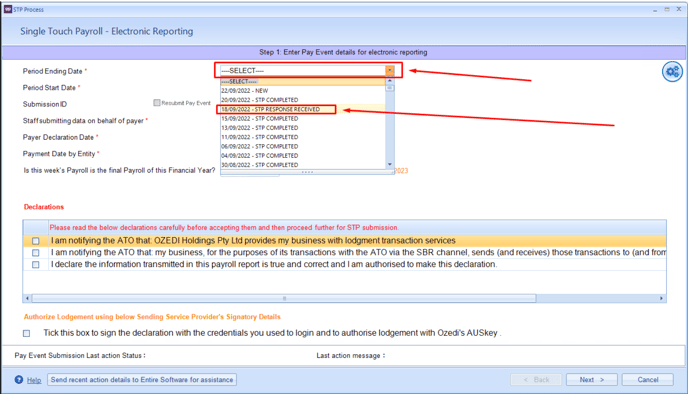Select the ----SELECT---- option in the list
688x394 pixels.
303,82
